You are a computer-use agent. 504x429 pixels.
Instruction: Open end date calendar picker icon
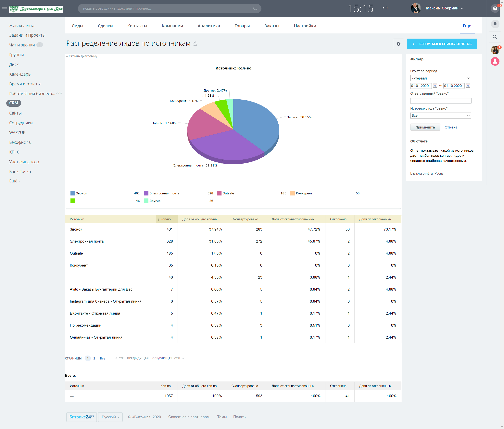pos(468,86)
